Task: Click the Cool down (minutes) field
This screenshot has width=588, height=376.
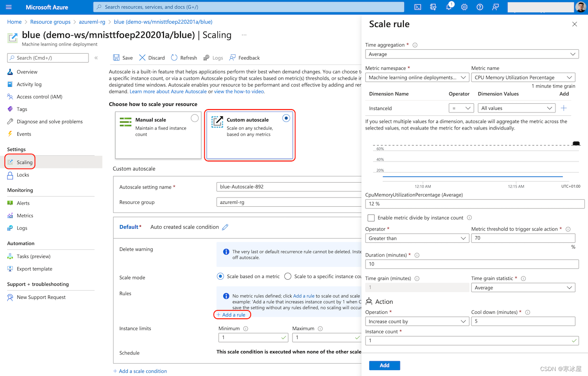Action: click(523, 321)
